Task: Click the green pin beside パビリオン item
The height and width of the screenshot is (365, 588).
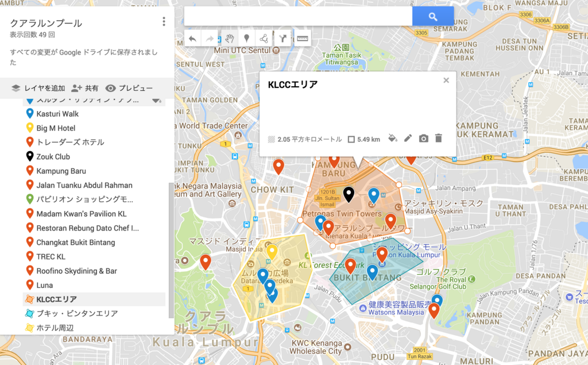Action: coord(30,199)
